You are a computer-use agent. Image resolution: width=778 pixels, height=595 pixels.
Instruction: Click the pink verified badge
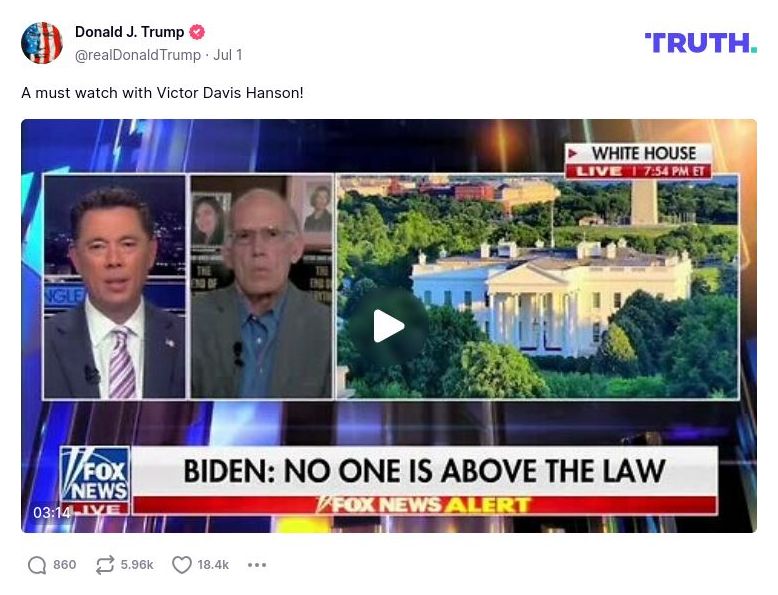pyautogui.click(x=197, y=32)
